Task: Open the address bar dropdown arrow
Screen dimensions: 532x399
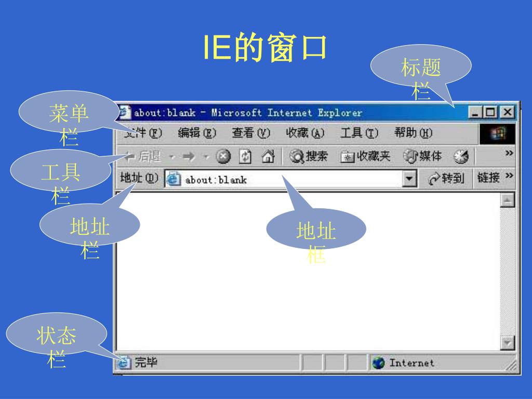Action: tap(409, 179)
